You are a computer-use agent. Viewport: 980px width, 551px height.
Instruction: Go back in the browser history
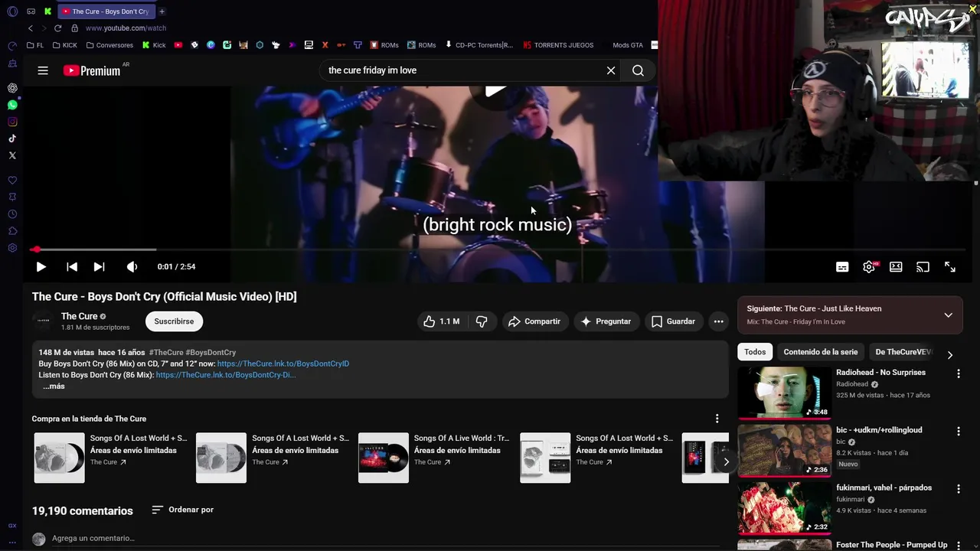coord(31,28)
